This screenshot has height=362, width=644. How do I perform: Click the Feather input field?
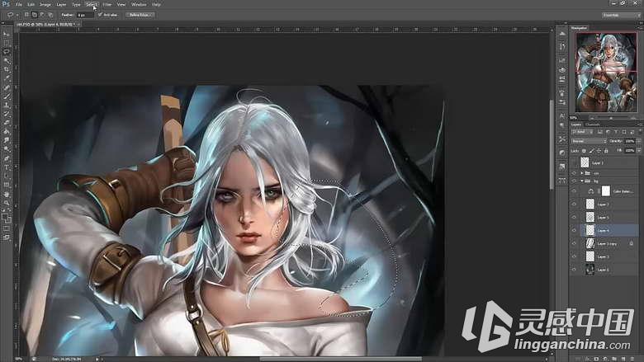point(85,15)
